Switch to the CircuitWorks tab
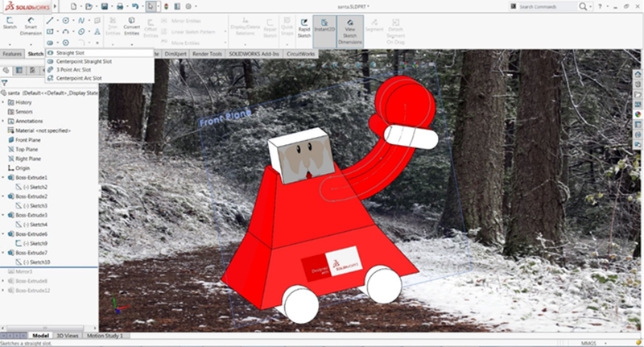The height and width of the screenshot is (347, 644). tap(300, 54)
